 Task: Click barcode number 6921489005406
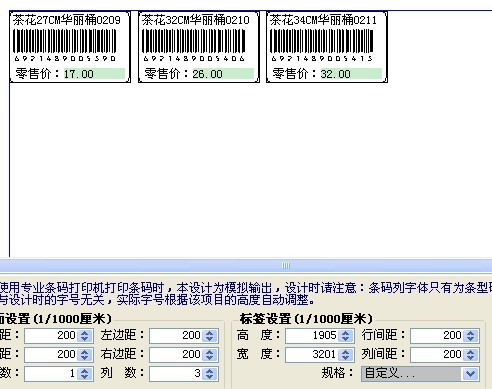pyautogui.click(x=194, y=59)
